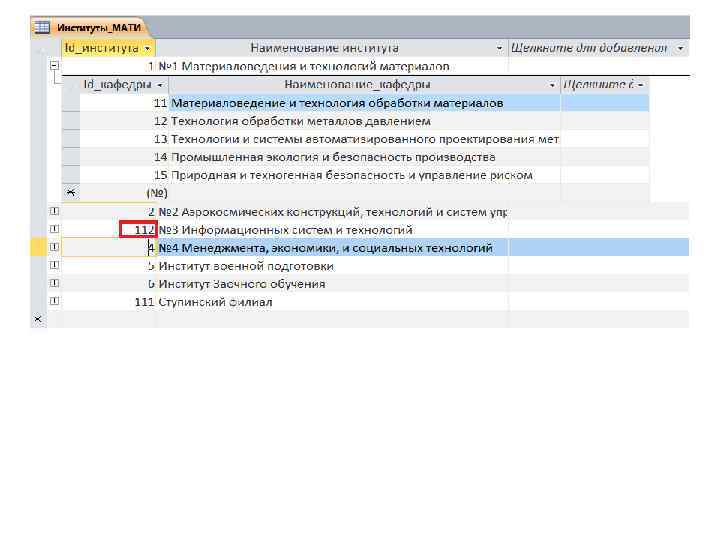The height and width of the screenshot is (540, 720).
Task: Click the Id cell with value 11
Action: coord(124,103)
